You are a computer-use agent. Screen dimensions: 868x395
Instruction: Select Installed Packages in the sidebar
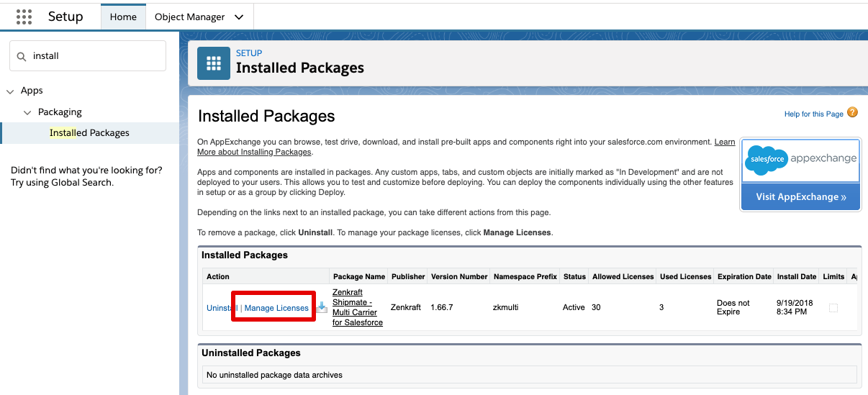tap(89, 133)
